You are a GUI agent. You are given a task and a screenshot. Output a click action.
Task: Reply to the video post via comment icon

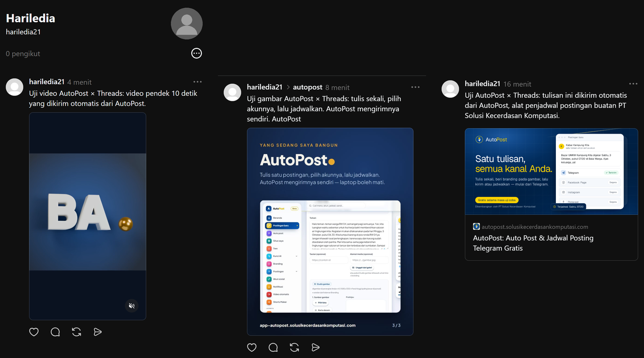55,332
